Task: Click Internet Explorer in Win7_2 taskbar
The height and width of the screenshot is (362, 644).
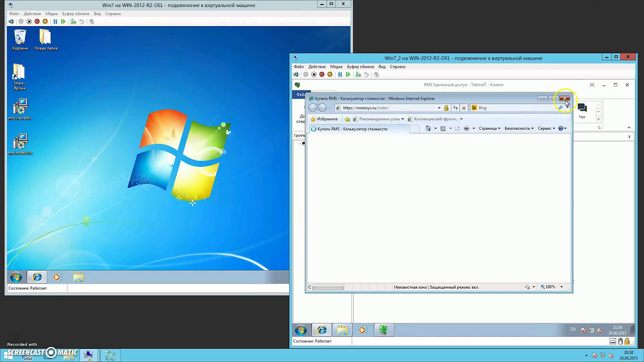Action: [x=322, y=330]
